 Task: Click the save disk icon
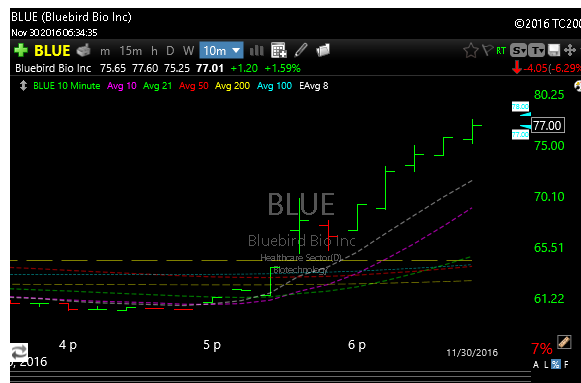coord(554,50)
